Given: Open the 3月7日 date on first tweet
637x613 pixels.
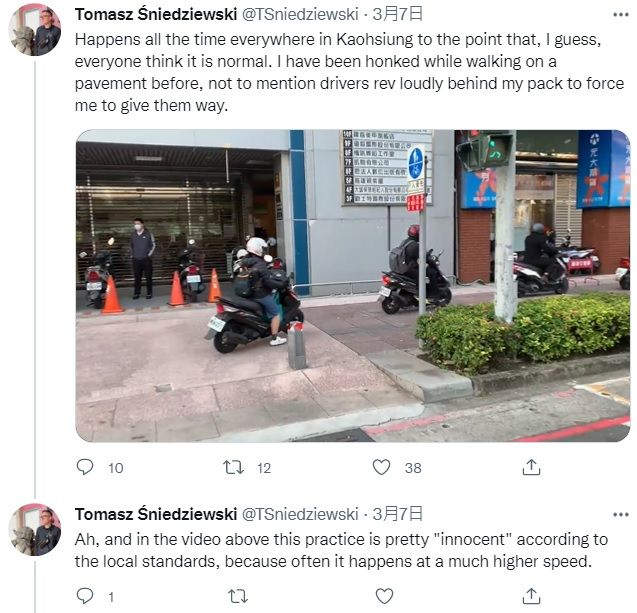Looking at the screenshot, I should coord(398,15).
